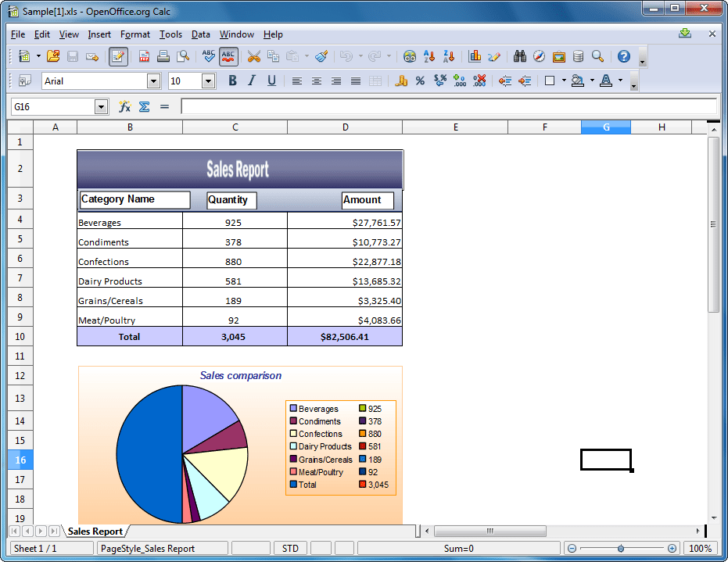Toggle Edit File mode button
Image resolution: width=728 pixels, height=562 pixels.
click(x=118, y=56)
